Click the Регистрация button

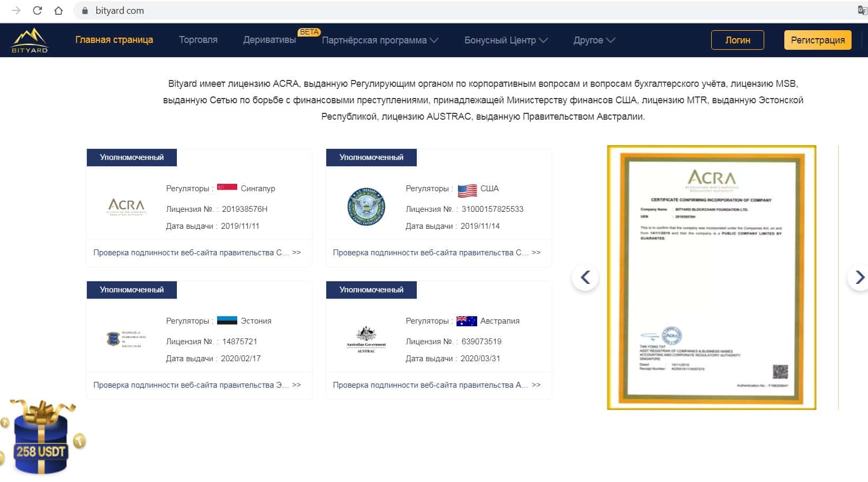(817, 40)
